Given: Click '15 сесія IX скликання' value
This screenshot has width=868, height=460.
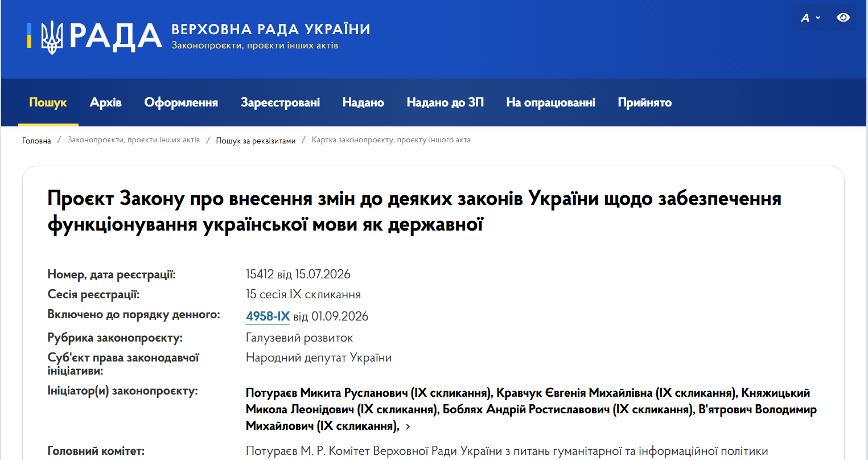Looking at the screenshot, I should [x=303, y=294].
